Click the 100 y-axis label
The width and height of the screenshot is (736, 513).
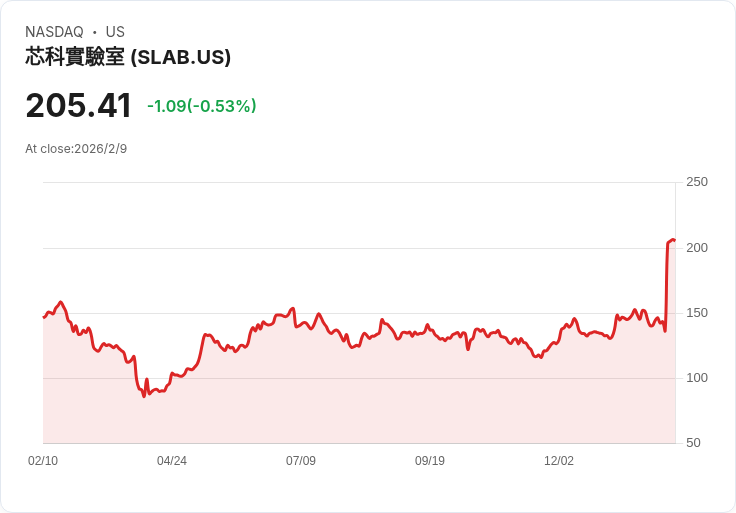tap(697, 378)
